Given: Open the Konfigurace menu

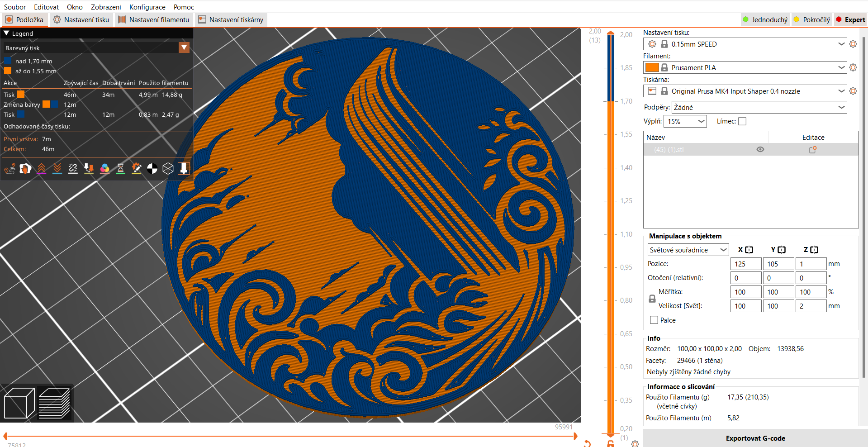Looking at the screenshot, I should click(147, 7).
